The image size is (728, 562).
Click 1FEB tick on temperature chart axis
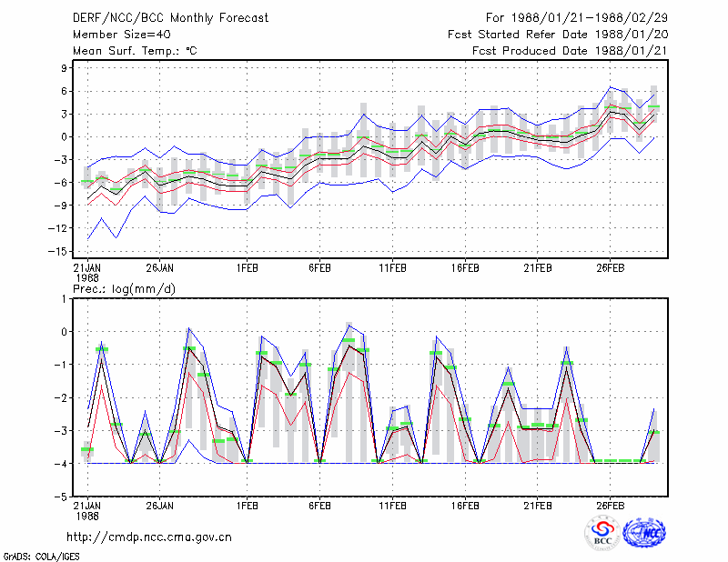[x=247, y=268]
